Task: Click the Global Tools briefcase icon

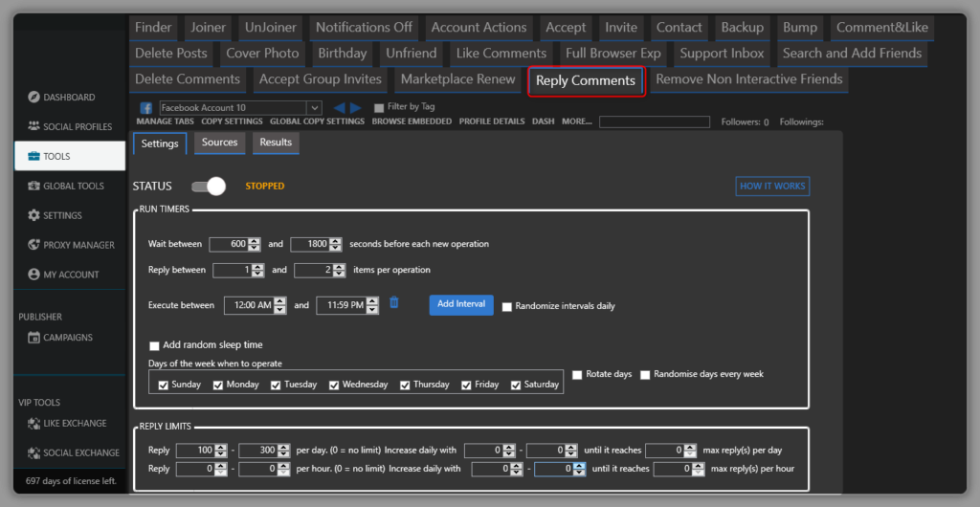Action: coord(34,187)
